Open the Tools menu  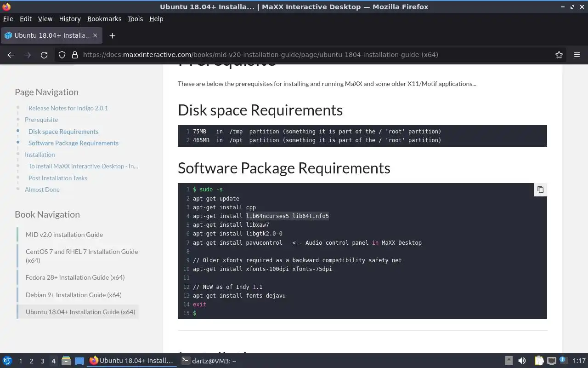pos(135,19)
